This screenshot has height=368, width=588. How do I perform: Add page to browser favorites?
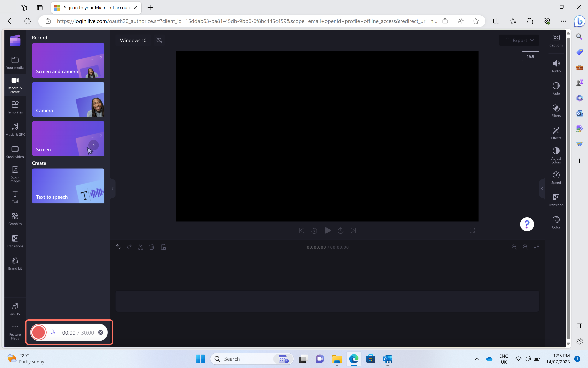pyautogui.click(x=476, y=21)
